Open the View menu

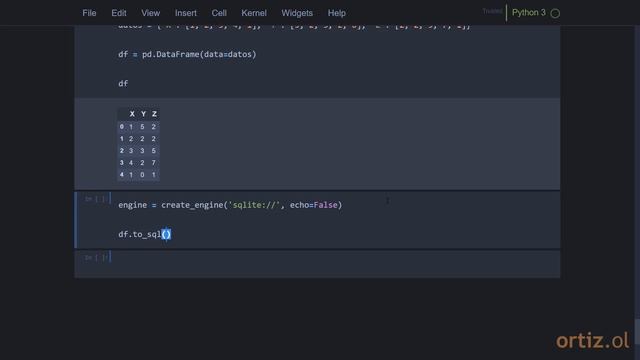click(x=151, y=13)
